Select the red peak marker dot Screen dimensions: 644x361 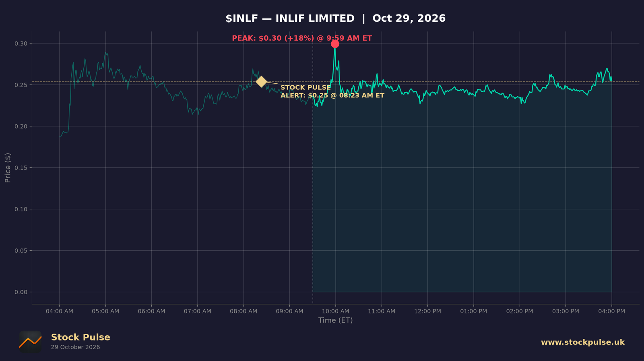click(x=335, y=44)
